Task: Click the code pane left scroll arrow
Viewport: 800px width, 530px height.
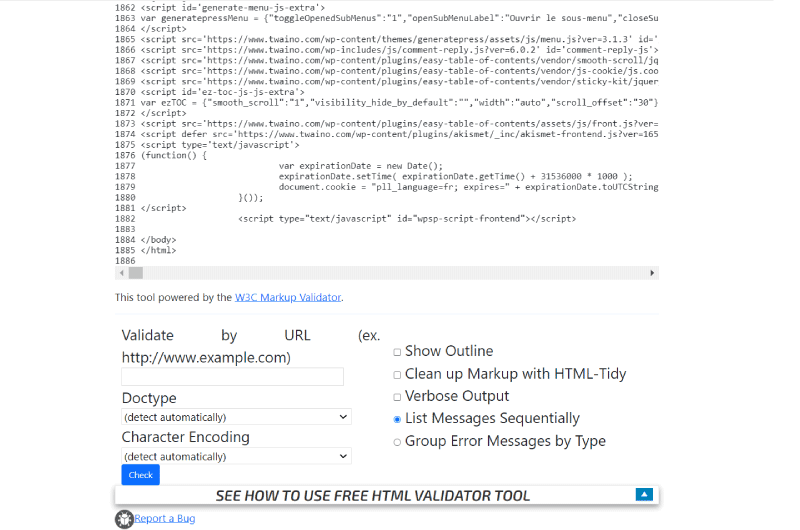Action: tap(121, 273)
